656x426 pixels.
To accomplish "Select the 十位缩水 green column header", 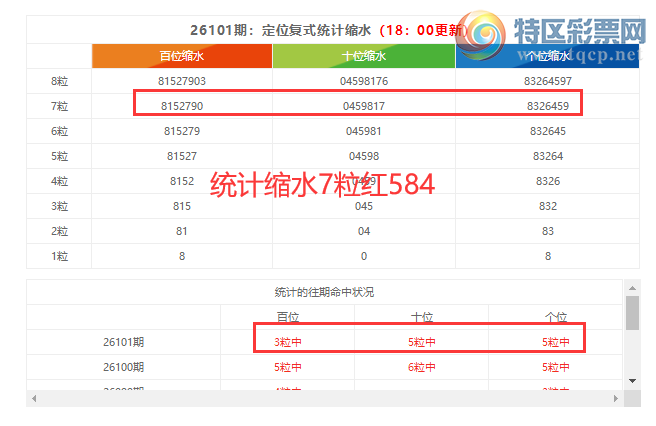I will [364, 57].
